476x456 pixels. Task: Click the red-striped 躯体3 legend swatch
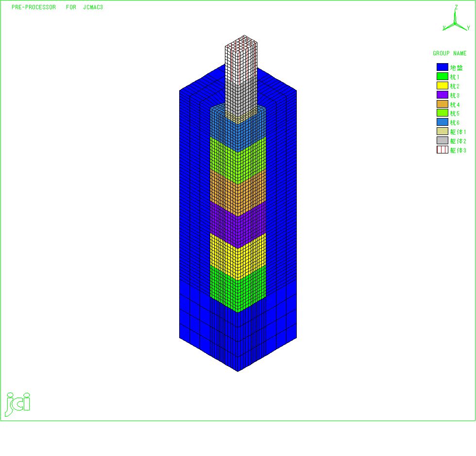[x=442, y=150]
